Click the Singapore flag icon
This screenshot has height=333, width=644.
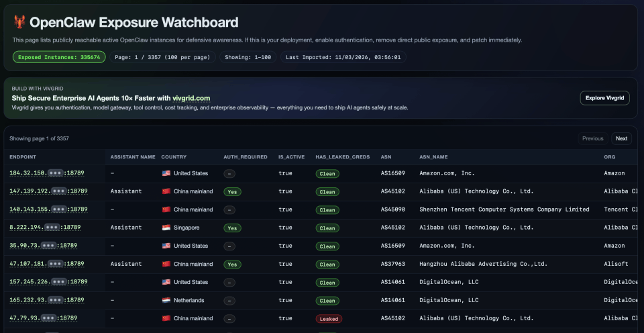(x=166, y=228)
